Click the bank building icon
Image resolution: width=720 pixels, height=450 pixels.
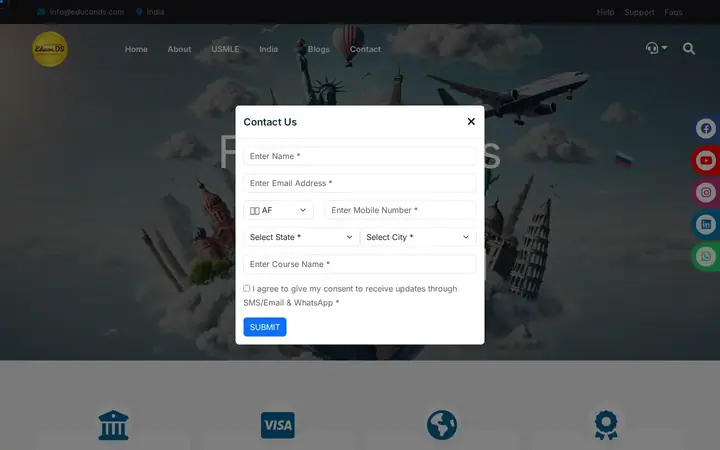point(113,425)
